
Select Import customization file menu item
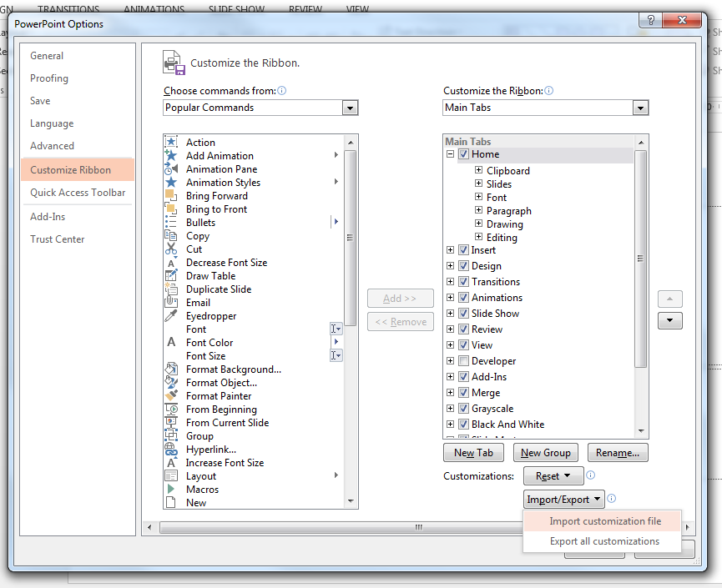click(603, 520)
